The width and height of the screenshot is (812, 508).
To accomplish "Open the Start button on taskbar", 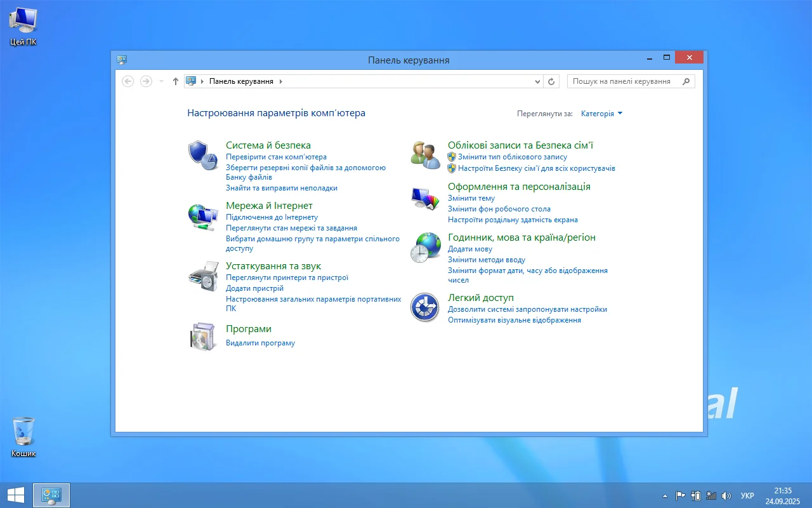I will click(16, 495).
